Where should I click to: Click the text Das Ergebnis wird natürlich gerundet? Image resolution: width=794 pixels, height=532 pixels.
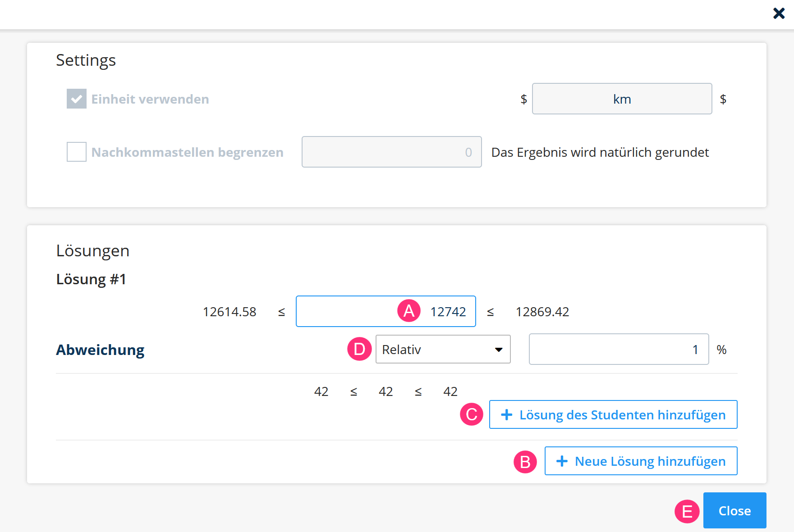600,152
